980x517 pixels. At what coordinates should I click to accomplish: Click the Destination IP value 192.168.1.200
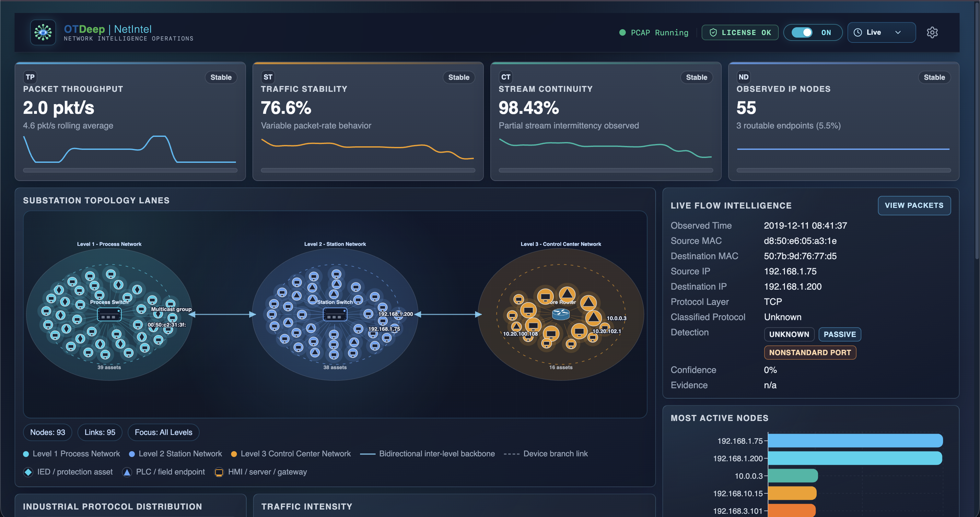click(792, 287)
